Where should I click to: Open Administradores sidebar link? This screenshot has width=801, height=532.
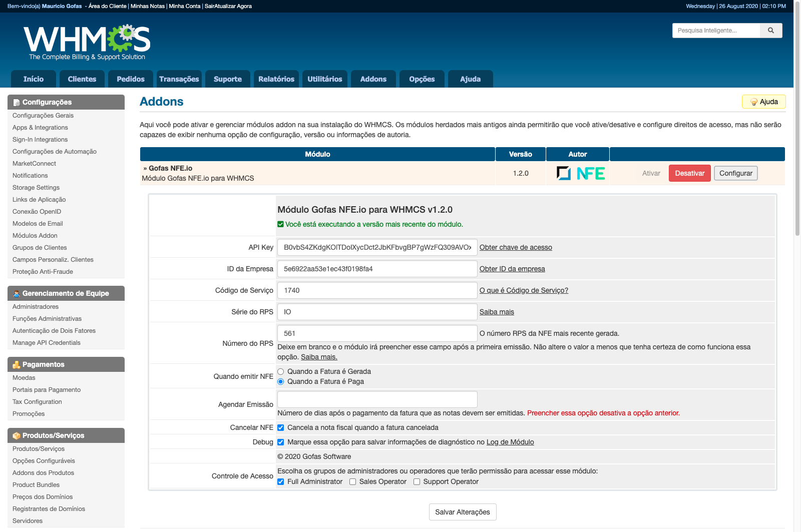pyautogui.click(x=36, y=307)
